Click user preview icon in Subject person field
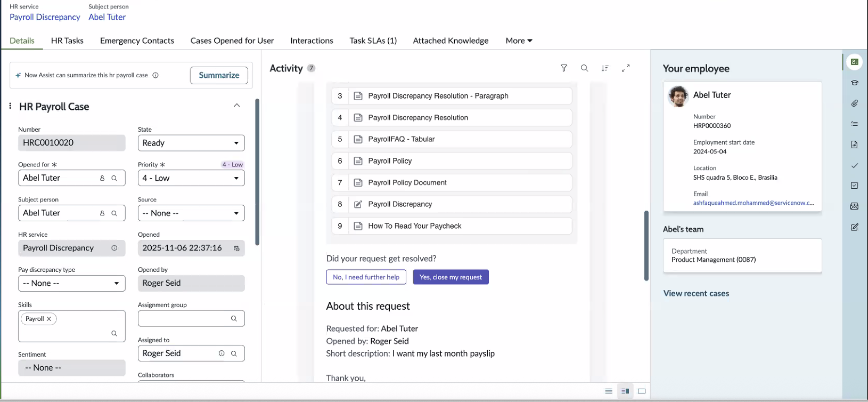This screenshot has width=868, height=402. click(102, 213)
